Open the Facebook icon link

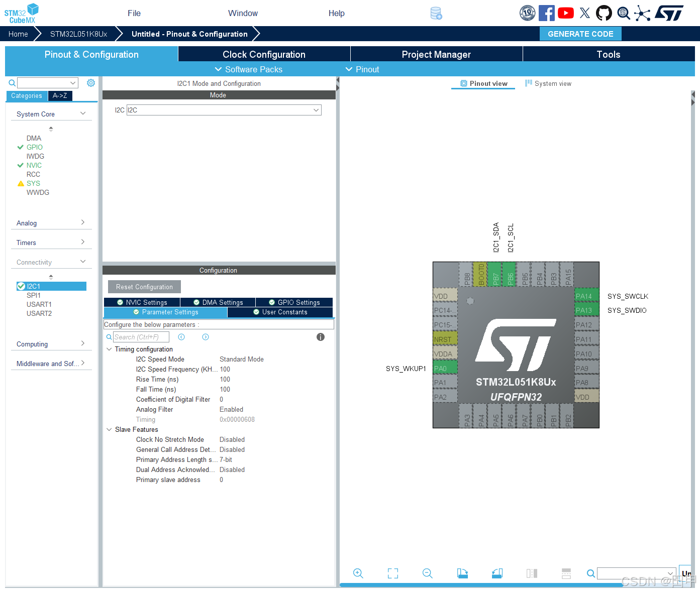point(547,13)
